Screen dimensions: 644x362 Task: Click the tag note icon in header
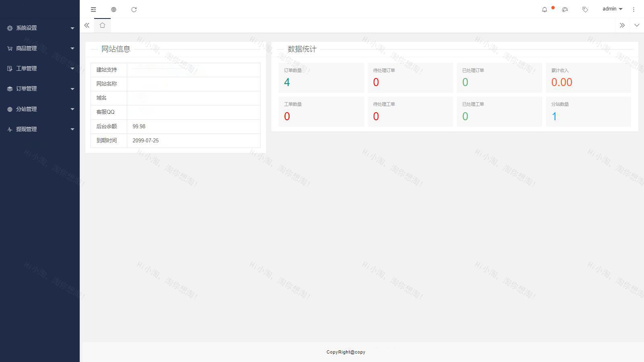tap(585, 10)
